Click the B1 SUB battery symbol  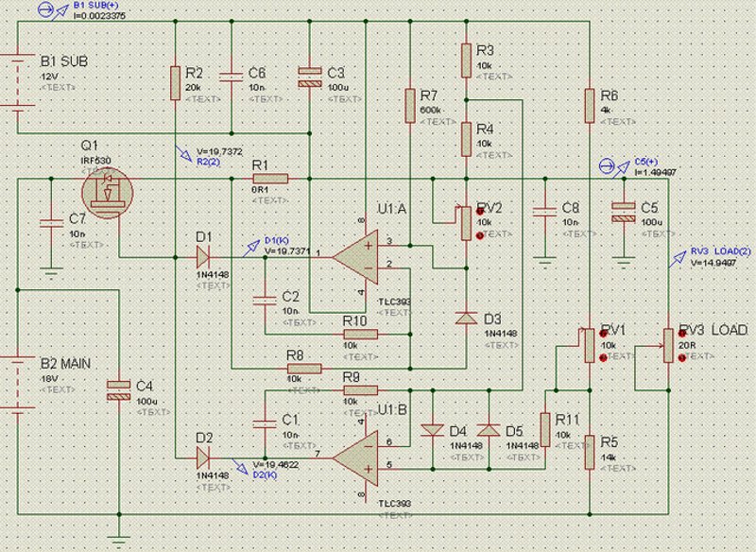coord(18,82)
